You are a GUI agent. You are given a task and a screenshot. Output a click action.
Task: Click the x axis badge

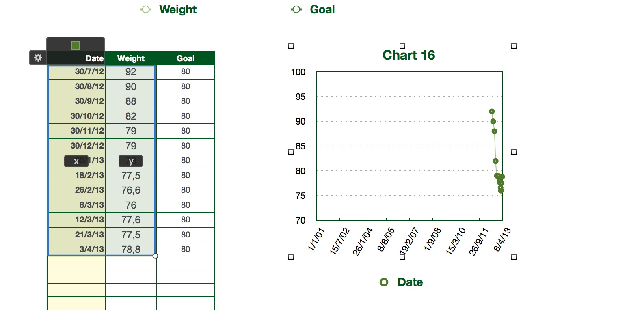coord(76,161)
